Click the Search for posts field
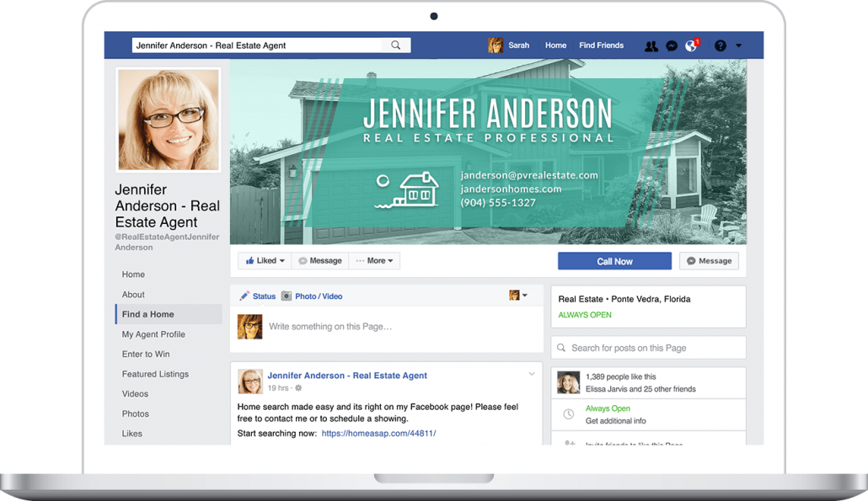The width and height of the screenshot is (868, 501). tap(649, 347)
